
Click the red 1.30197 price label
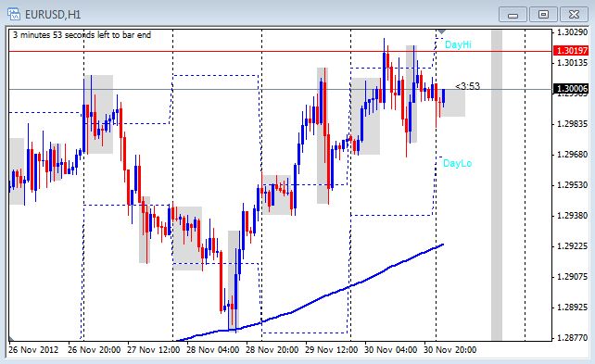tap(571, 51)
